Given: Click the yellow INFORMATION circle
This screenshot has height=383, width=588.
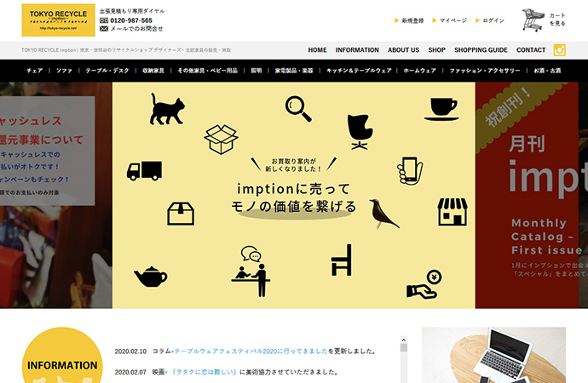Looking at the screenshot, I should (62, 356).
